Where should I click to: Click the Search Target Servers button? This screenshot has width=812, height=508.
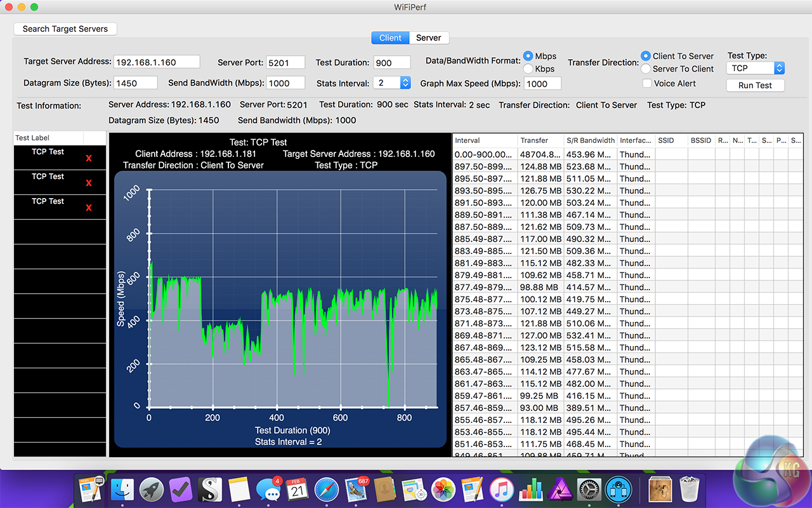(x=65, y=29)
